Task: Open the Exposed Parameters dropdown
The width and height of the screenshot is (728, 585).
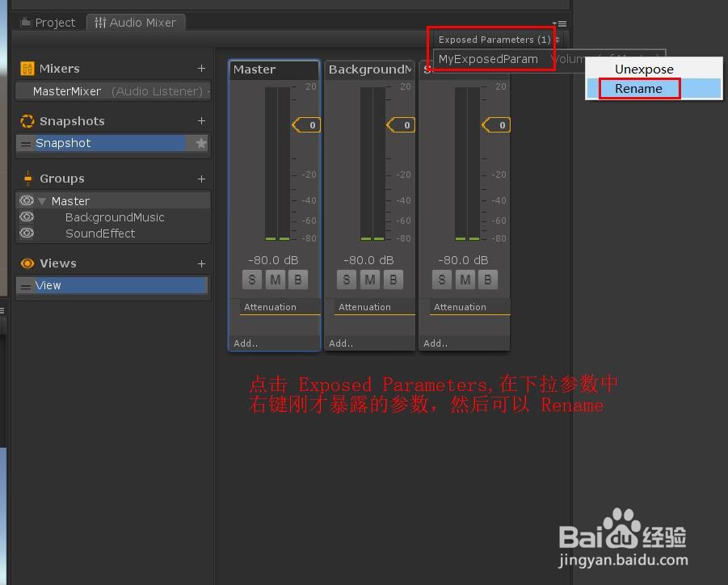Action: coord(499,40)
